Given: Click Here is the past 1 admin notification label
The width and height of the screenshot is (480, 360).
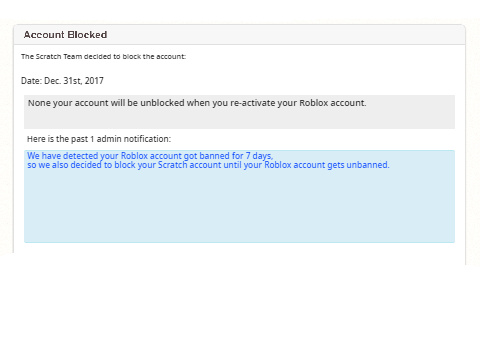Looking at the screenshot, I should [x=99, y=139].
